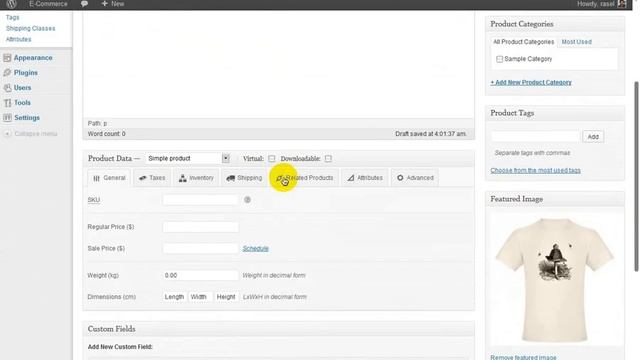The height and width of the screenshot is (360, 640).
Task: Switch to the Related Products tab
Action: tap(305, 178)
